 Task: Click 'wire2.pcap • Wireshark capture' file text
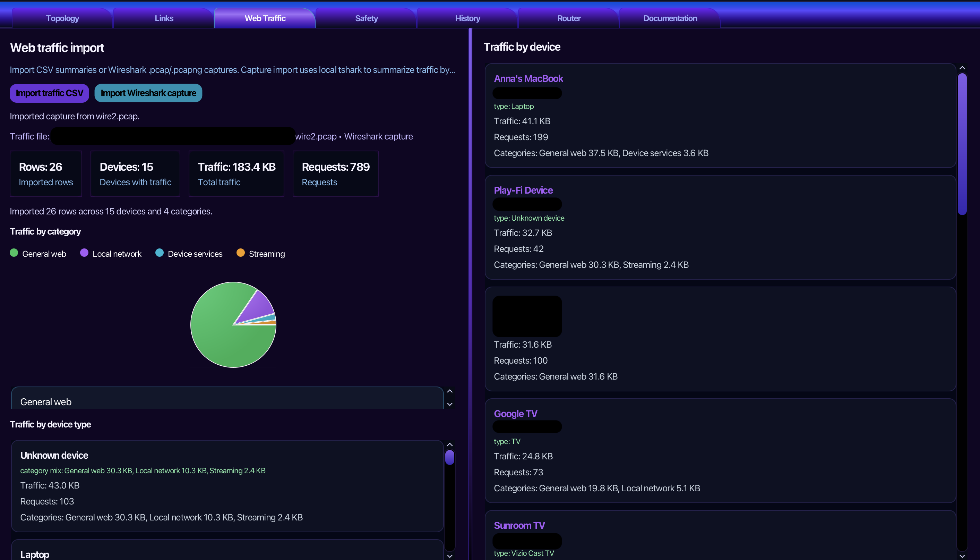354,137
